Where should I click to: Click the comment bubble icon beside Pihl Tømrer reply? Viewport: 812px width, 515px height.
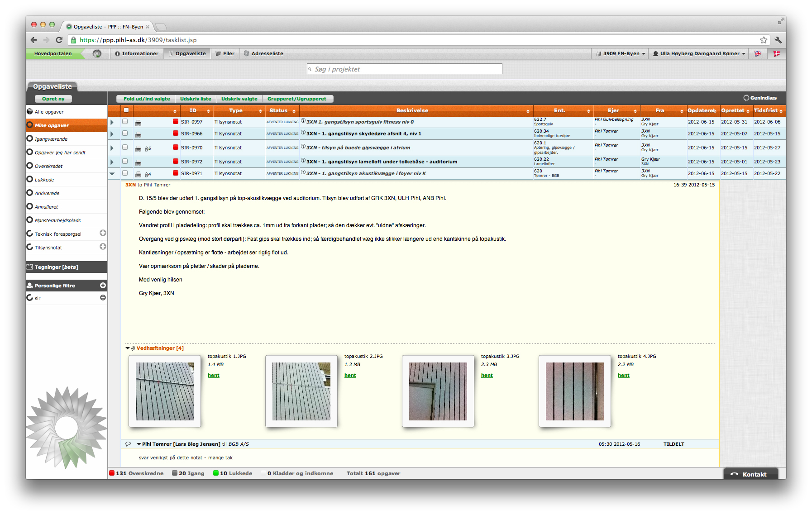tap(128, 444)
